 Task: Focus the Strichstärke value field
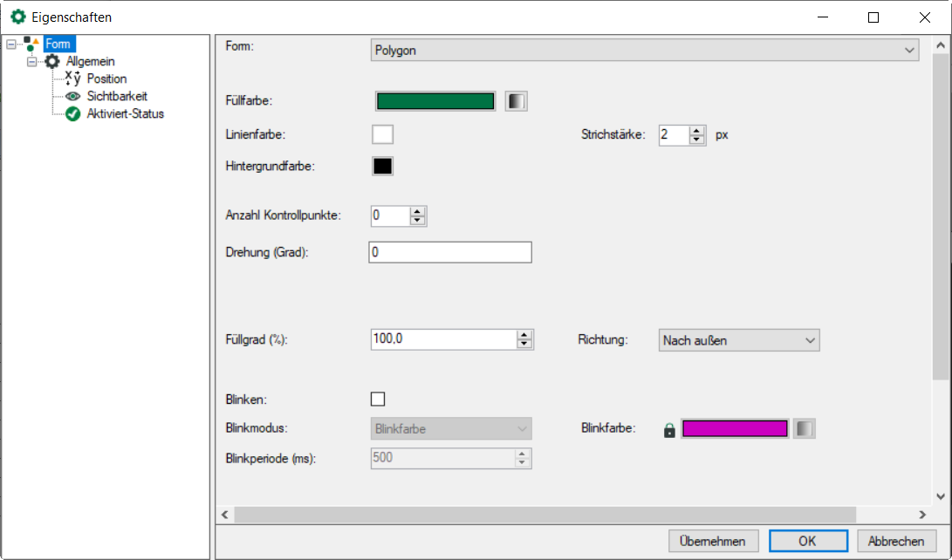click(x=674, y=134)
